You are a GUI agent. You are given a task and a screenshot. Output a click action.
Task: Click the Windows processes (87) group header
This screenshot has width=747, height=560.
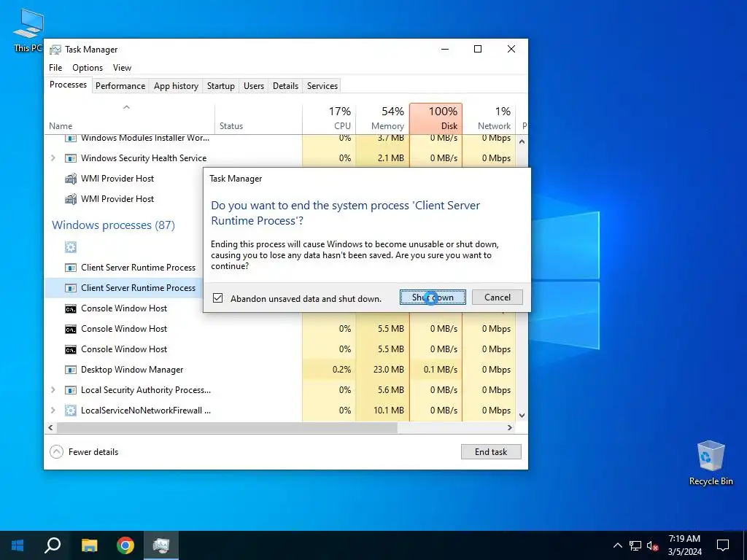(x=113, y=225)
